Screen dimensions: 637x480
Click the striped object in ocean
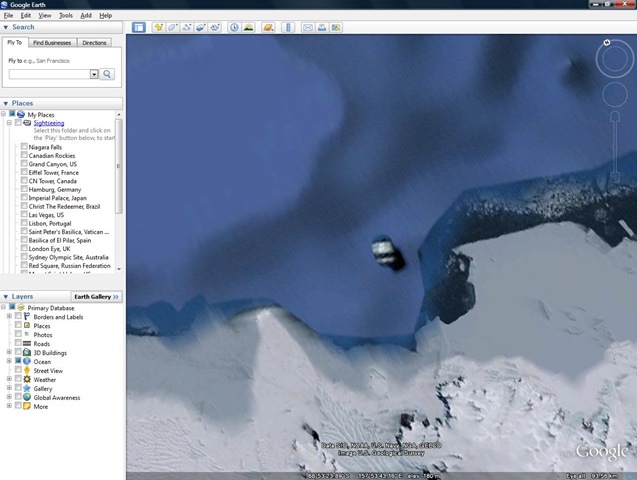coord(388,253)
